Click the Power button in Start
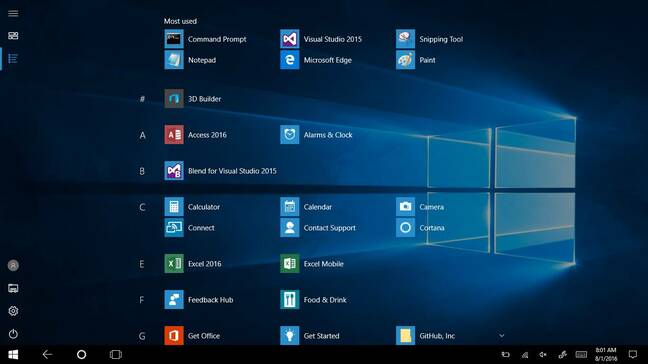The height and width of the screenshot is (364, 648). click(x=13, y=333)
